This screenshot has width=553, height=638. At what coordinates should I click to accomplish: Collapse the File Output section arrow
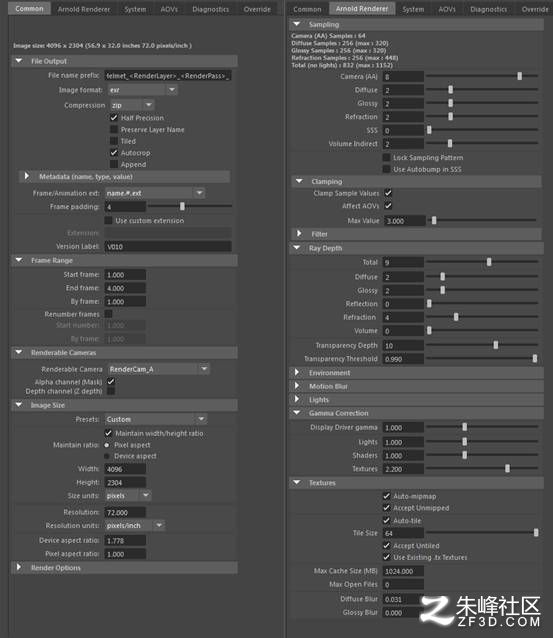pyautogui.click(x=19, y=61)
